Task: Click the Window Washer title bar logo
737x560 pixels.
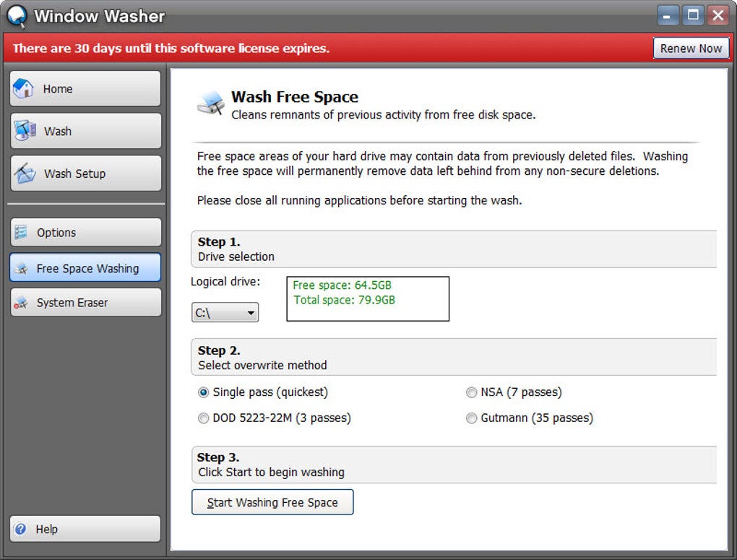Action: click(17, 16)
